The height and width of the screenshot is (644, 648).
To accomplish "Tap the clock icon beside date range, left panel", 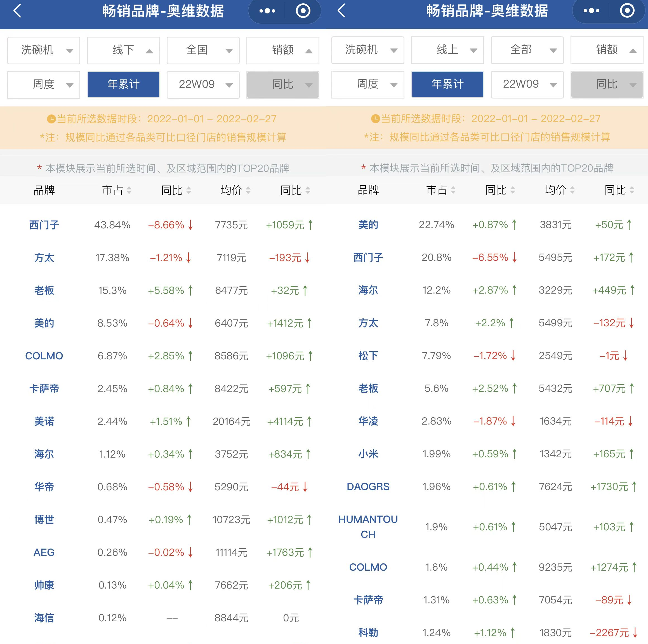I will tap(51, 119).
